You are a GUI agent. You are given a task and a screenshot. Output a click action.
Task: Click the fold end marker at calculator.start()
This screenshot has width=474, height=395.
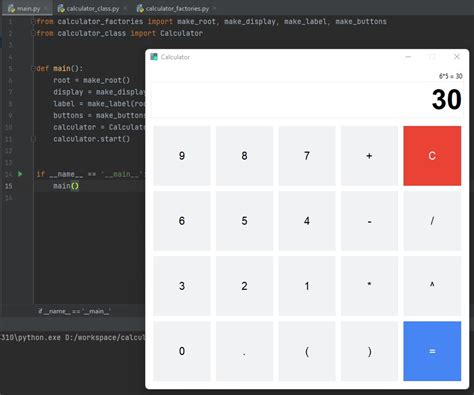tap(33, 139)
